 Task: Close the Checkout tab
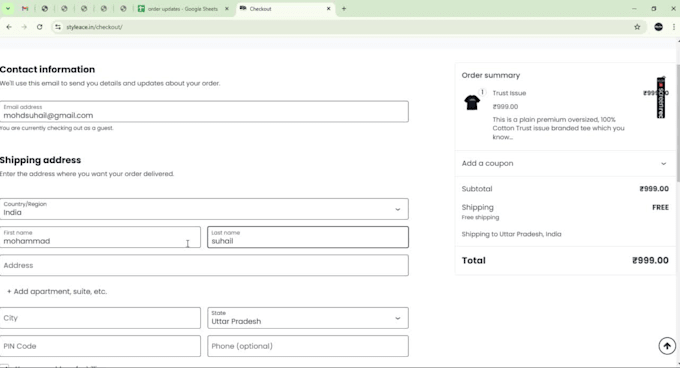click(x=328, y=9)
